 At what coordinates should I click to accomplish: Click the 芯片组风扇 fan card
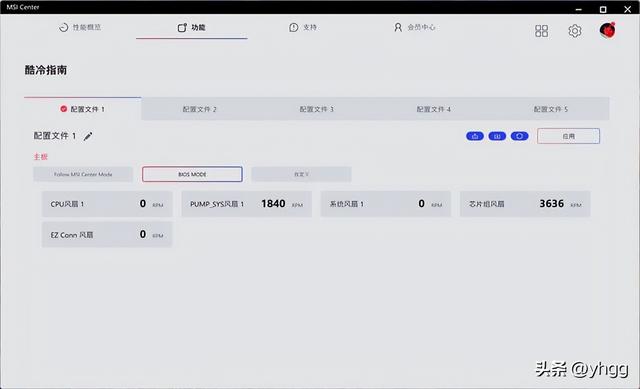(x=525, y=204)
